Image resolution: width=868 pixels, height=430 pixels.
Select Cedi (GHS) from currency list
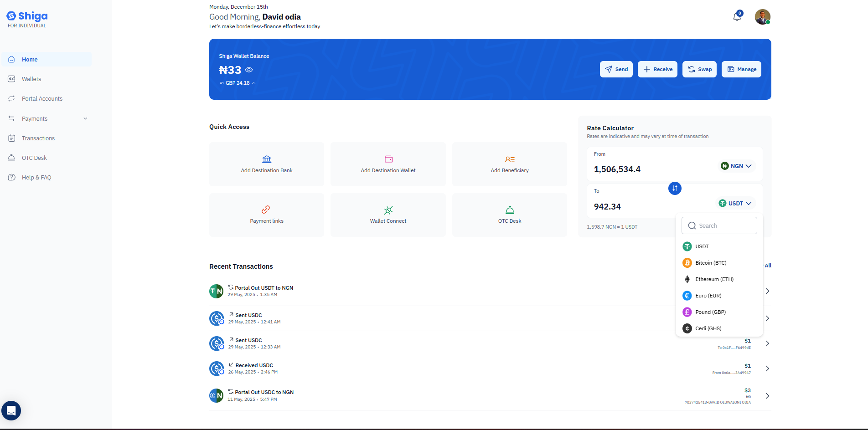pos(719,328)
